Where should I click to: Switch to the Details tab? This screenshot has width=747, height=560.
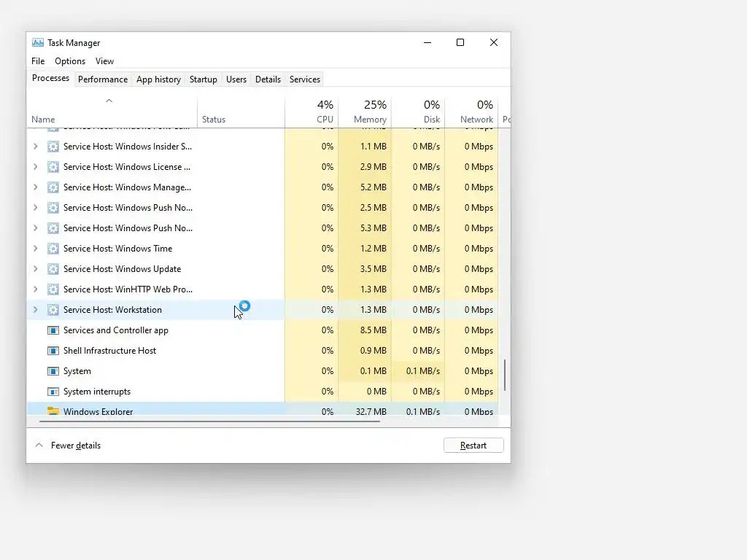coord(268,79)
